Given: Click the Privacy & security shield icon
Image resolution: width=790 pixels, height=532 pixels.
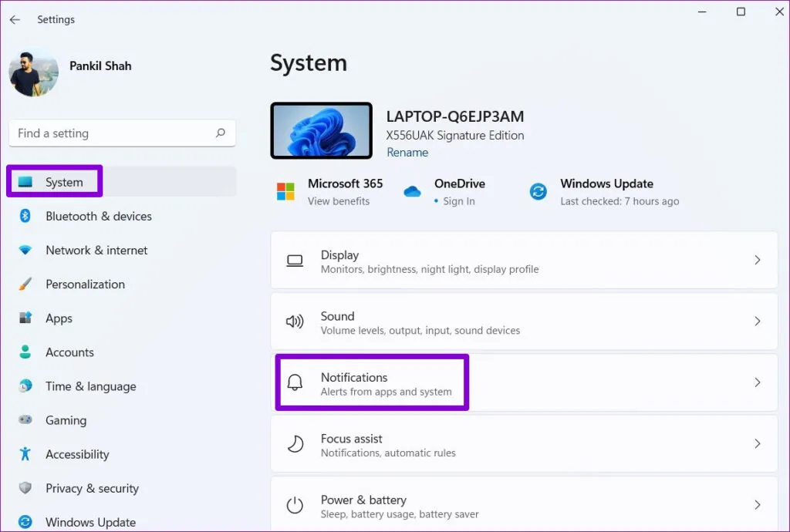Looking at the screenshot, I should coord(25,488).
